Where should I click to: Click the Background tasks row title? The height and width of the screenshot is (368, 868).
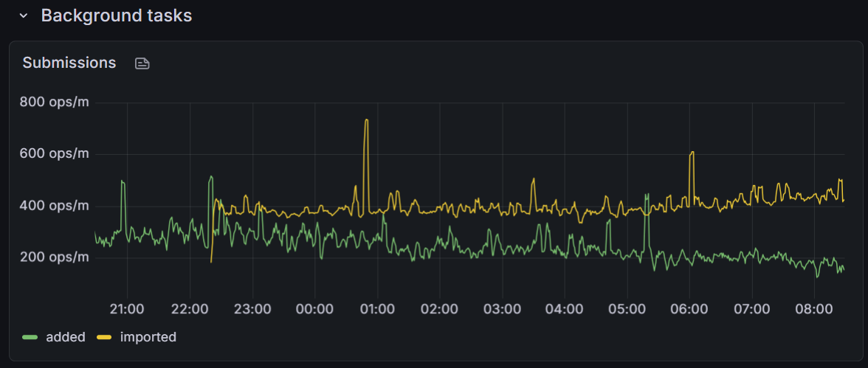tap(116, 15)
